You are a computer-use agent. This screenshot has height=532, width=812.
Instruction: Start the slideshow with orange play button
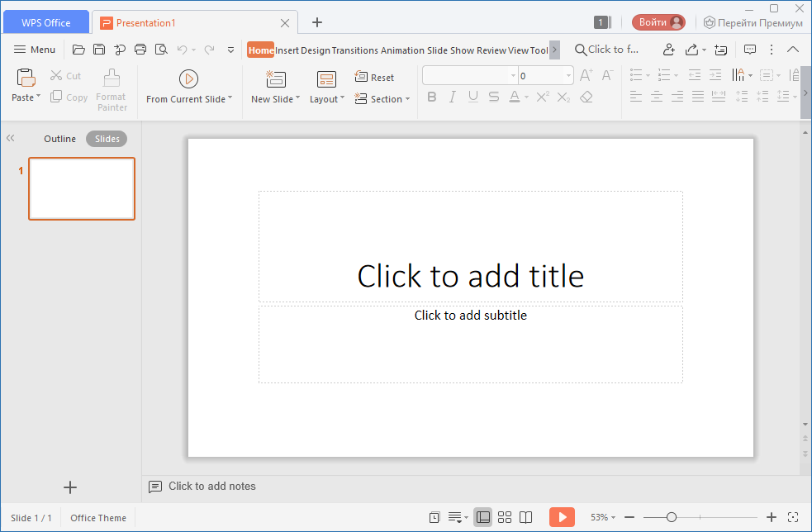(x=562, y=517)
